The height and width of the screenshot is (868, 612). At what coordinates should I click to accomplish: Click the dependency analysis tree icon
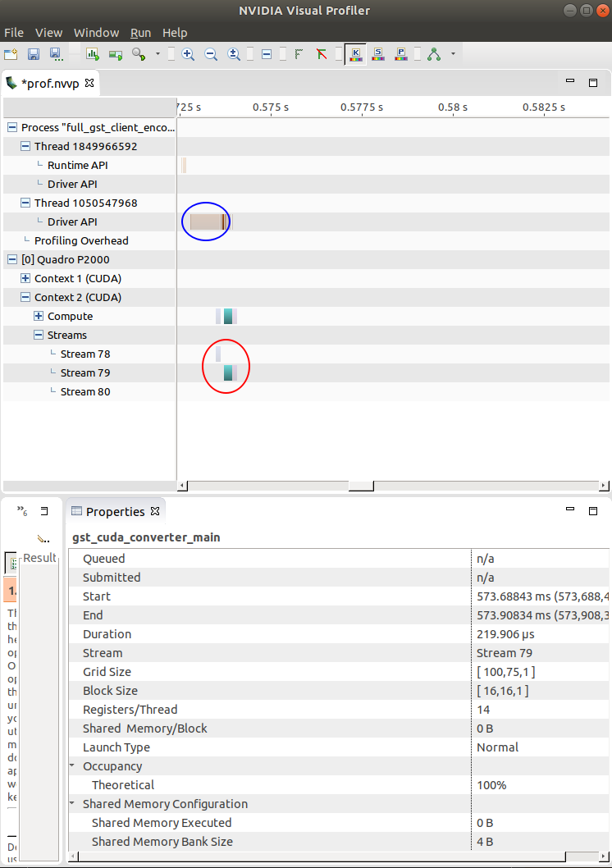434,54
